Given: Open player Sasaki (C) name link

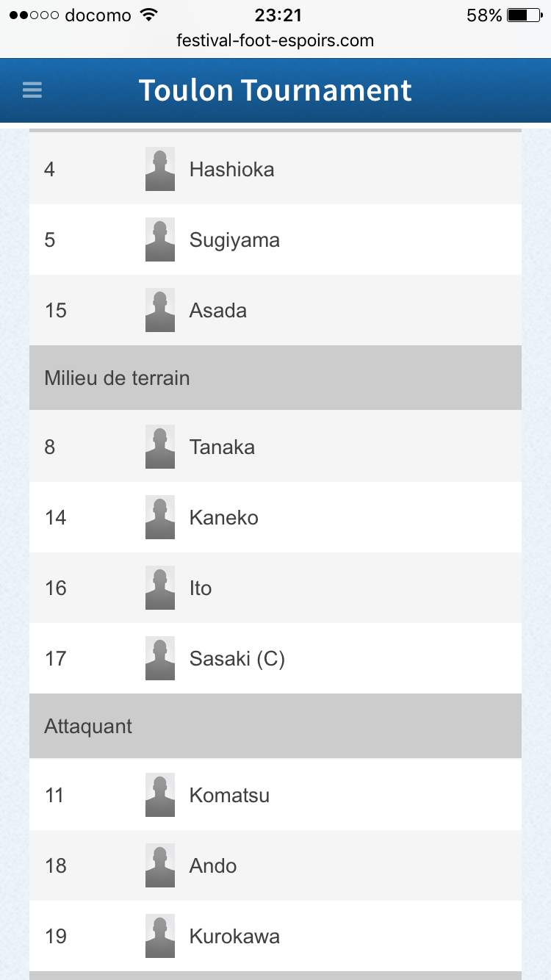Looking at the screenshot, I should click(237, 658).
